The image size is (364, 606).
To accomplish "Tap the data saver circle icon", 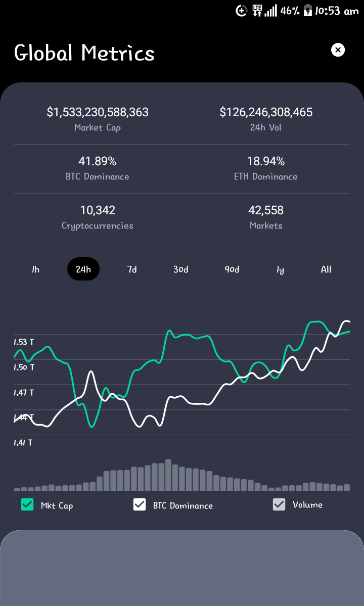I will (x=242, y=11).
